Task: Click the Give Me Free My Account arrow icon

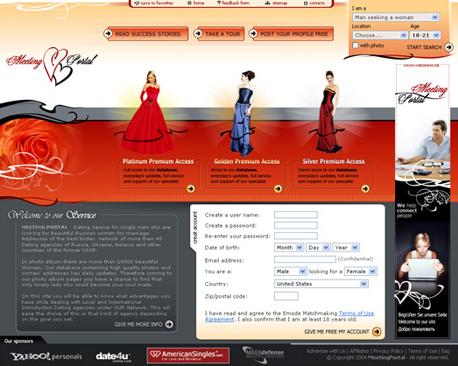Action: pos(377,331)
